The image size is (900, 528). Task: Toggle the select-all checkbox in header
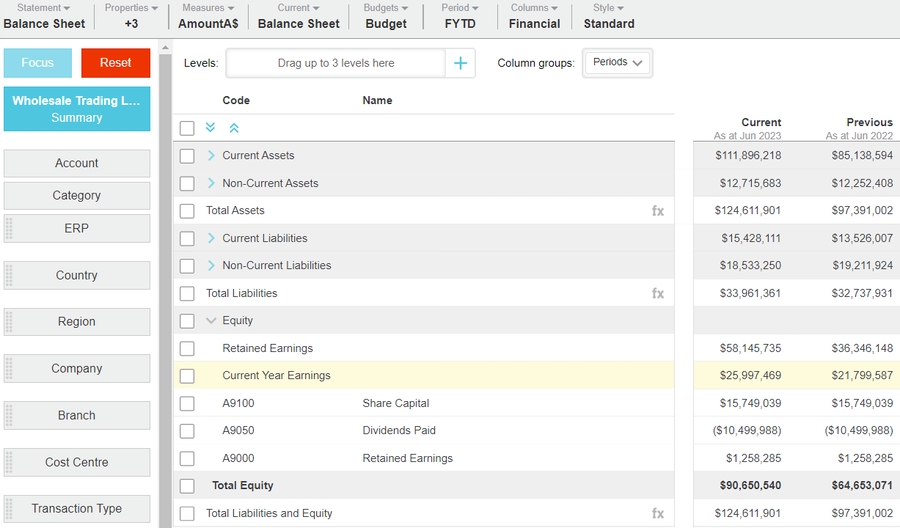[187, 128]
